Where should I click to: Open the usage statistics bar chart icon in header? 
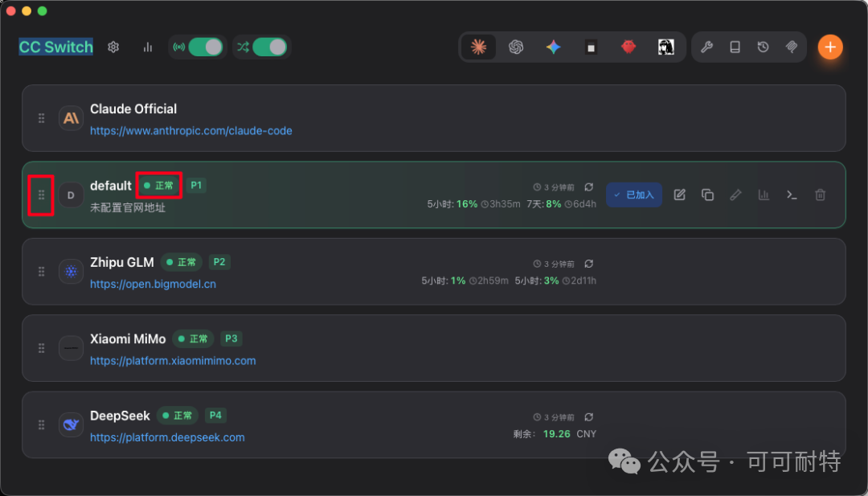coord(148,47)
